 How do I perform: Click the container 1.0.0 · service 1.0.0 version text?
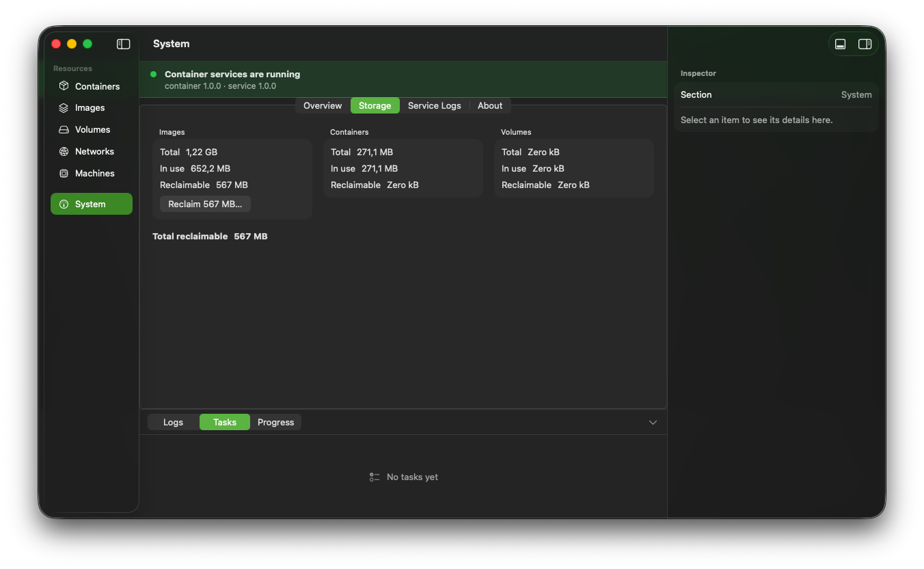220,86
